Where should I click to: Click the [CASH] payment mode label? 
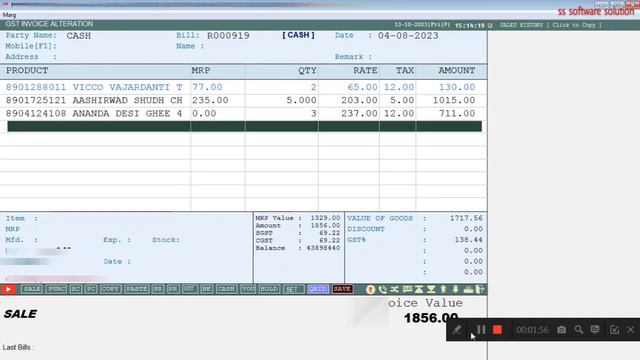tap(298, 36)
